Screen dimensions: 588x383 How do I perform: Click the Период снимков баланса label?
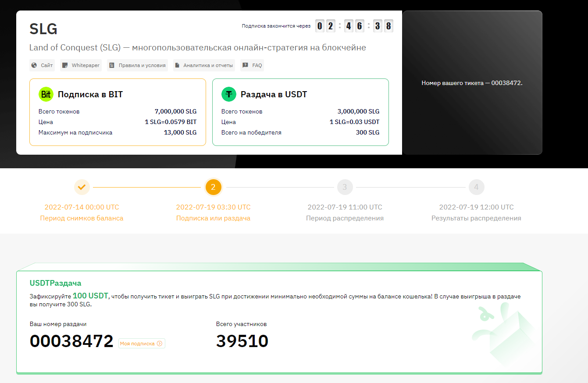pyautogui.click(x=82, y=218)
